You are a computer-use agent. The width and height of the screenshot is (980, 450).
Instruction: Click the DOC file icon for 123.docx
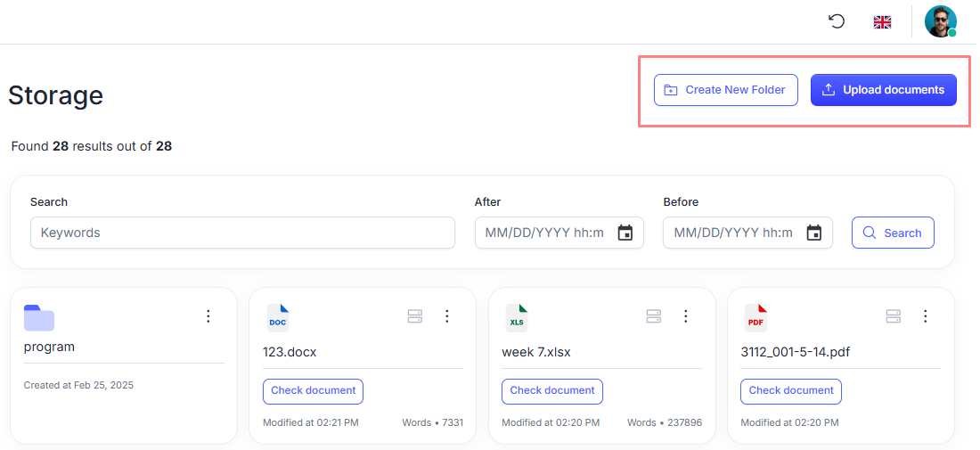point(278,318)
